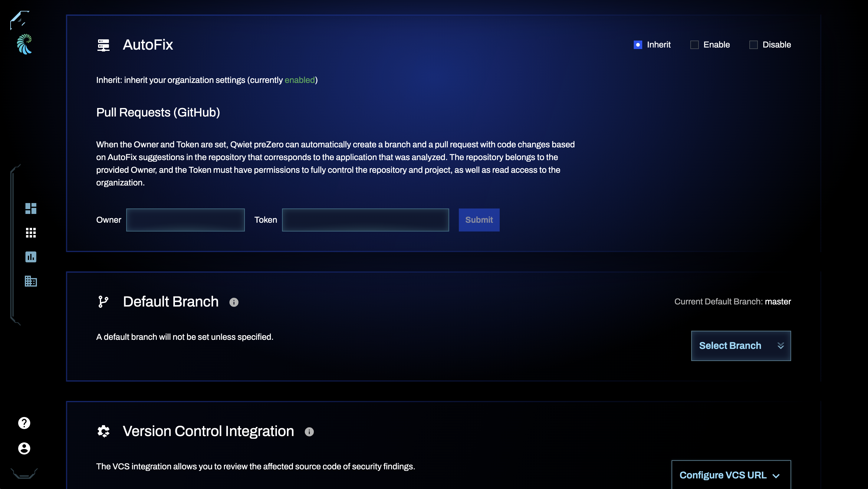Submit the Owner and Token form
This screenshot has width=868, height=489.
[x=479, y=219]
